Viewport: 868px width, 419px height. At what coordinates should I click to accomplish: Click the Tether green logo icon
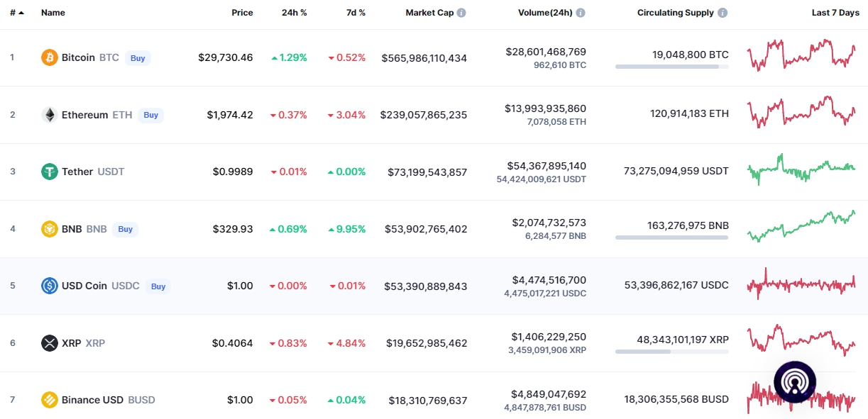(x=50, y=172)
